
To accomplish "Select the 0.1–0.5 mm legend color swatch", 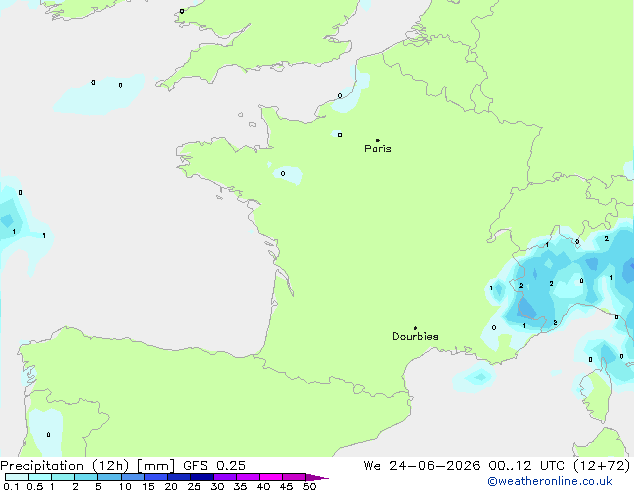I will (x=17, y=477).
